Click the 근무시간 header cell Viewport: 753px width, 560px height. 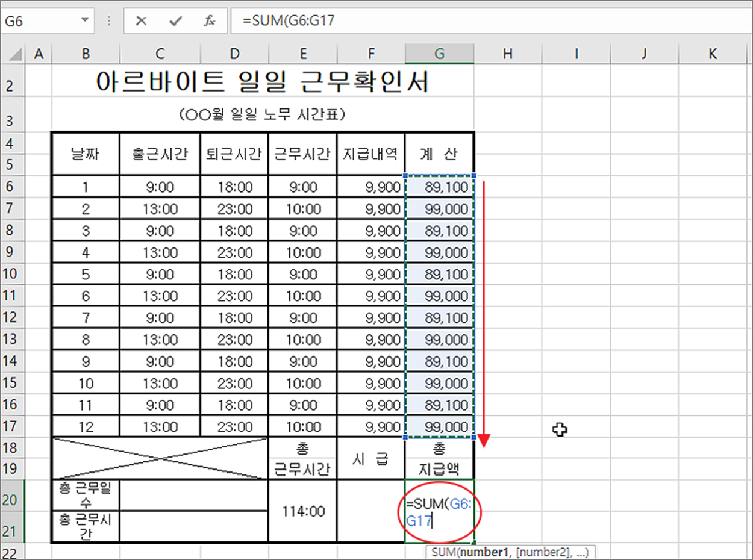[302, 154]
